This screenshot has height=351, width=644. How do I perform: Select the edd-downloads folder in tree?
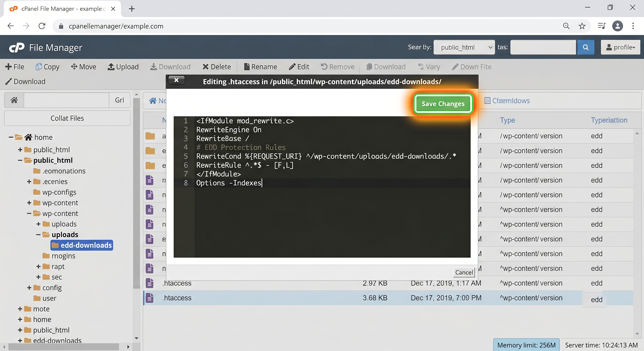click(x=82, y=245)
